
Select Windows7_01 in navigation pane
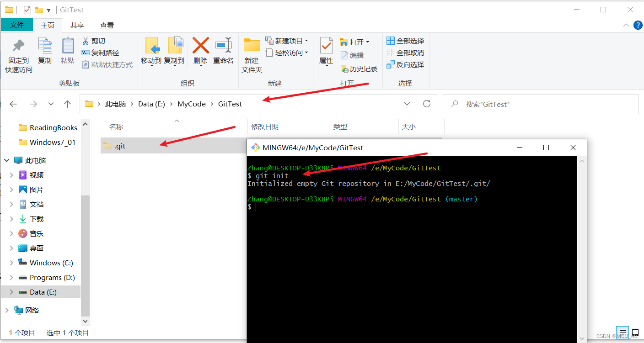(47, 142)
